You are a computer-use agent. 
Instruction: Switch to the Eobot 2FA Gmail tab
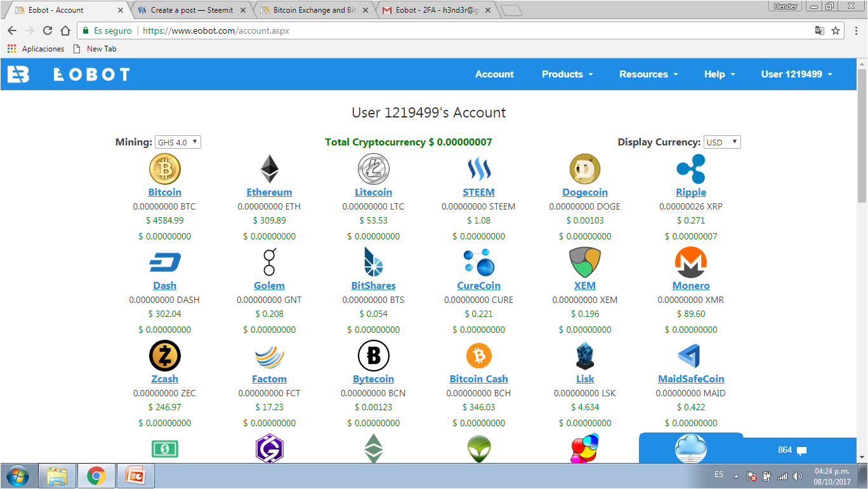pyautogui.click(x=436, y=10)
